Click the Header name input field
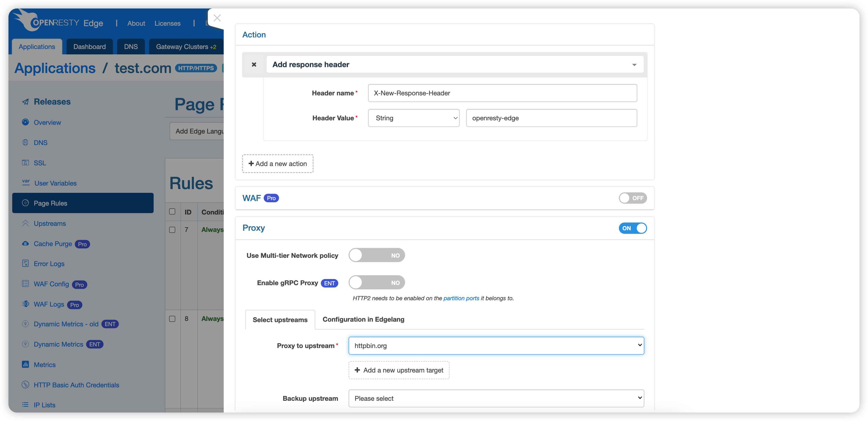Viewport: 868px width, 421px height. [x=502, y=93]
